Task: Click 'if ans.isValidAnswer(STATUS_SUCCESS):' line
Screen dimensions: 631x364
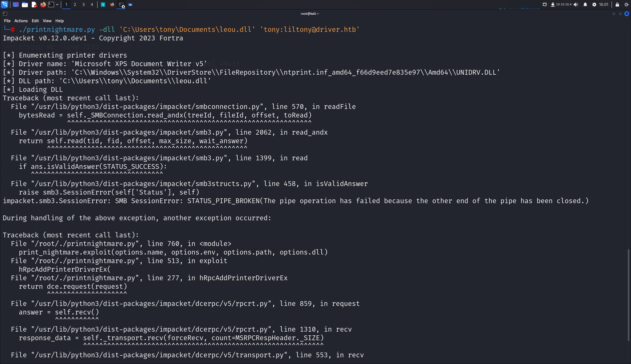Action: tap(93, 167)
